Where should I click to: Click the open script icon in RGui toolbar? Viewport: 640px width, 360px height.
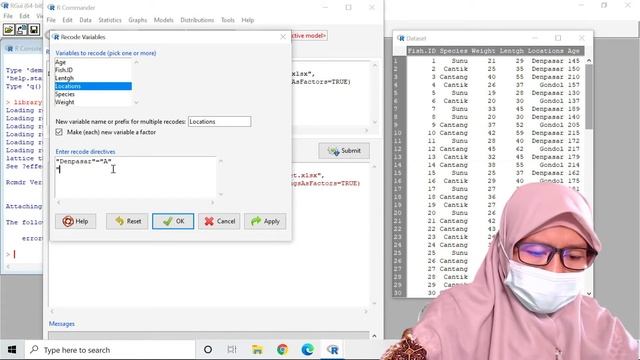tap(9, 29)
